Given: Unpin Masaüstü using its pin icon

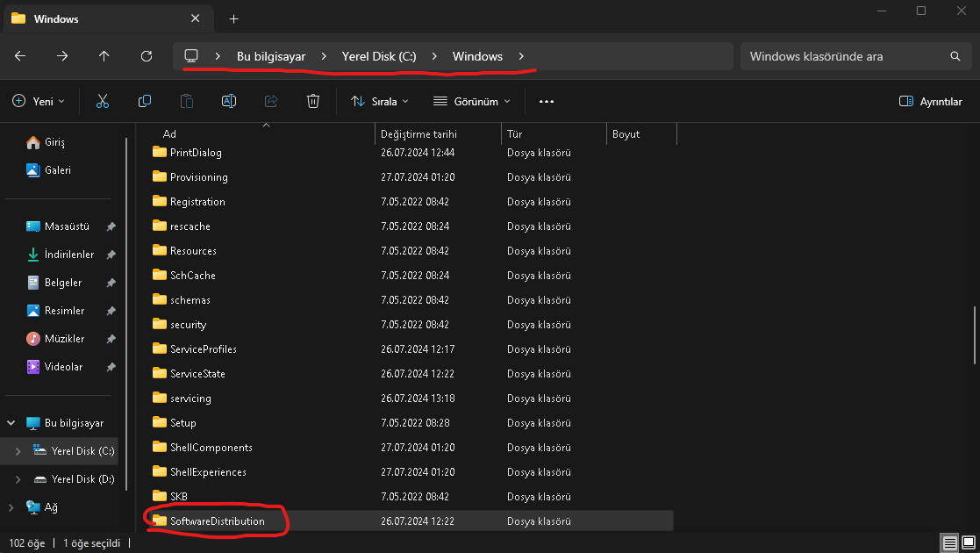Looking at the screenshot, I should pyautogui.click(x=111, y=226).
